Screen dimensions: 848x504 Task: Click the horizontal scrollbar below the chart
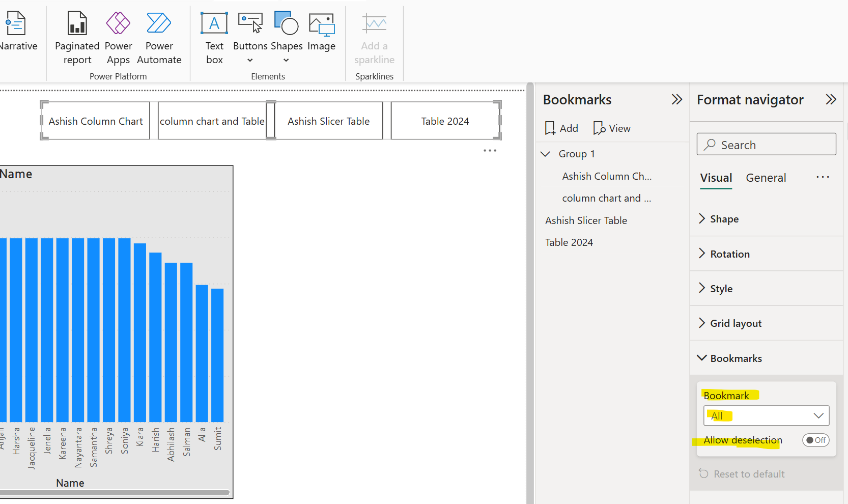pyautogui.click(x=115, y=492)
